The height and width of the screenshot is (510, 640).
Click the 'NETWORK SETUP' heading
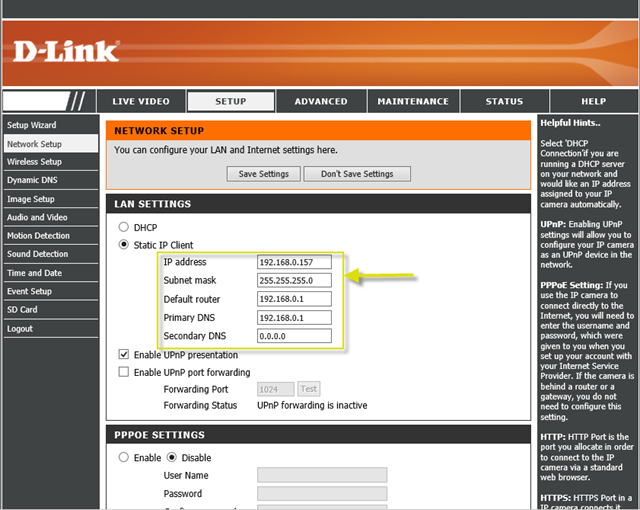pyautogui.click(x=159, y=131)
